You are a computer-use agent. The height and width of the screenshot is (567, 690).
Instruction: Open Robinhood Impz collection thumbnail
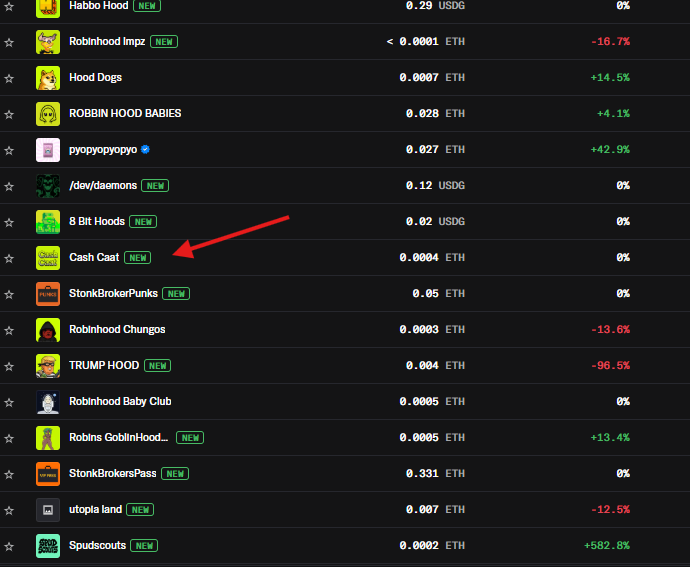tap(48, 42)
